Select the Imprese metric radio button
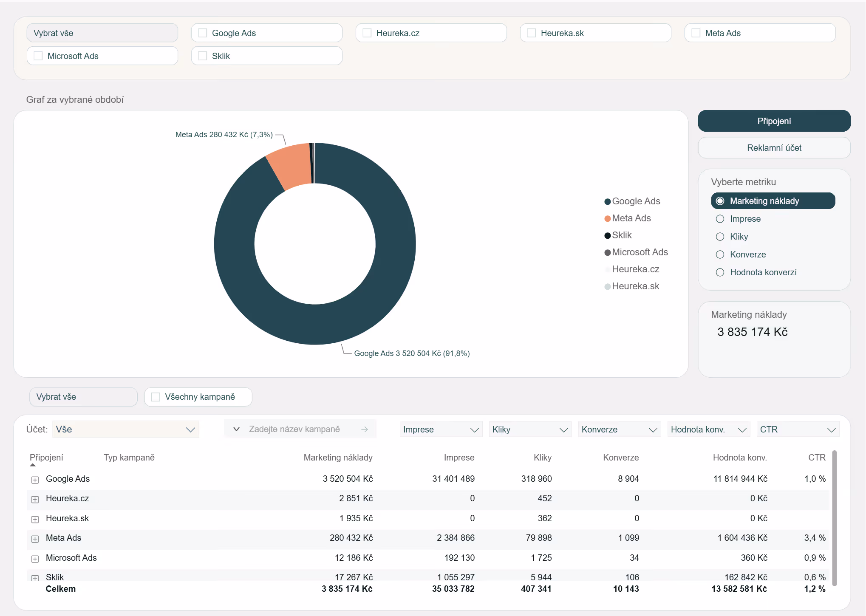Screen dimensions: 866x616 (x=720, y=219)
